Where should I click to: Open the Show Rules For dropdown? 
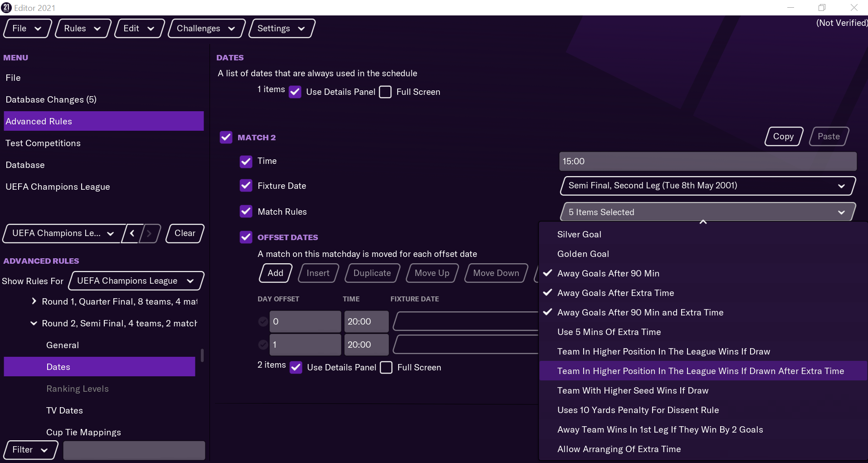pos(136,281)
